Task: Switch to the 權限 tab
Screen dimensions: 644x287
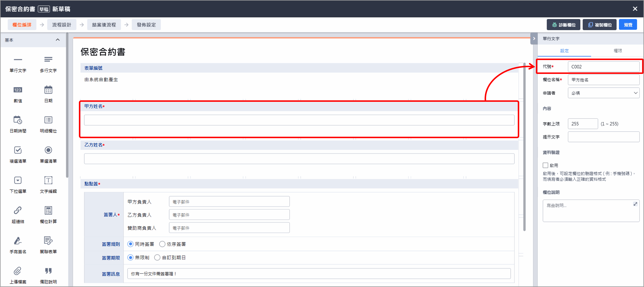Action: point(618,51)
